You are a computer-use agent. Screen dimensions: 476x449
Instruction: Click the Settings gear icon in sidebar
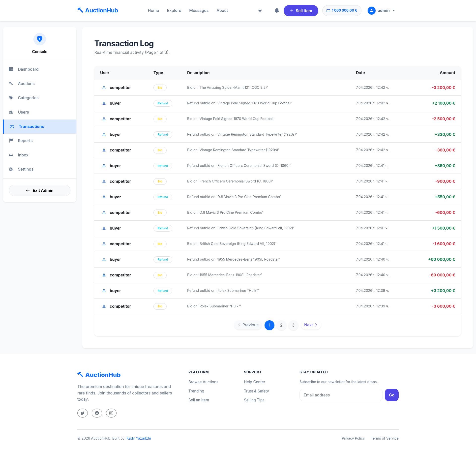tap(11, 169)
